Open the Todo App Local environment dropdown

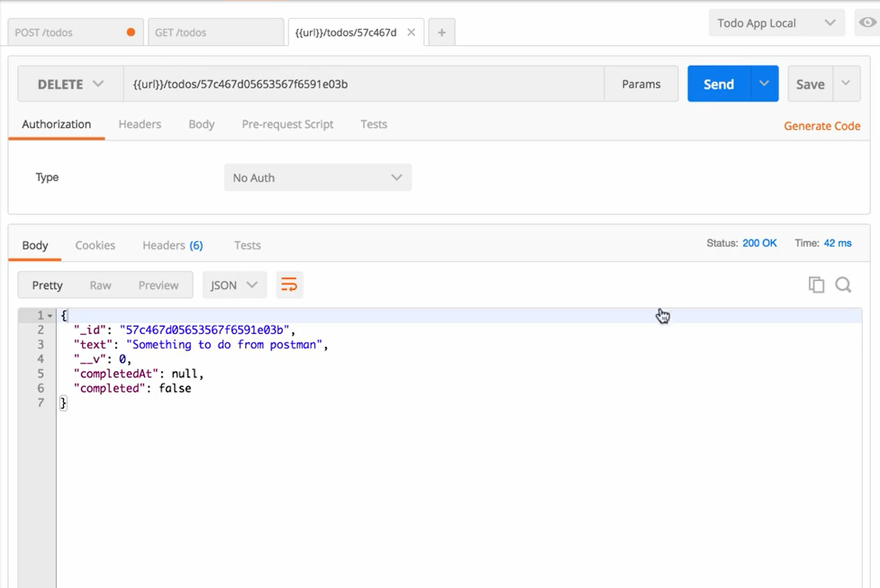click(776, 23)
